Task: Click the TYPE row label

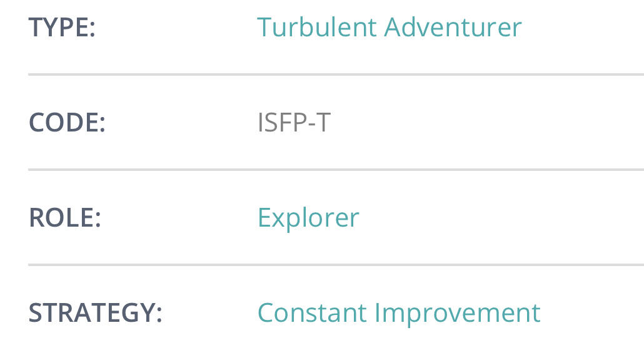Action: (x=61, y=28)
